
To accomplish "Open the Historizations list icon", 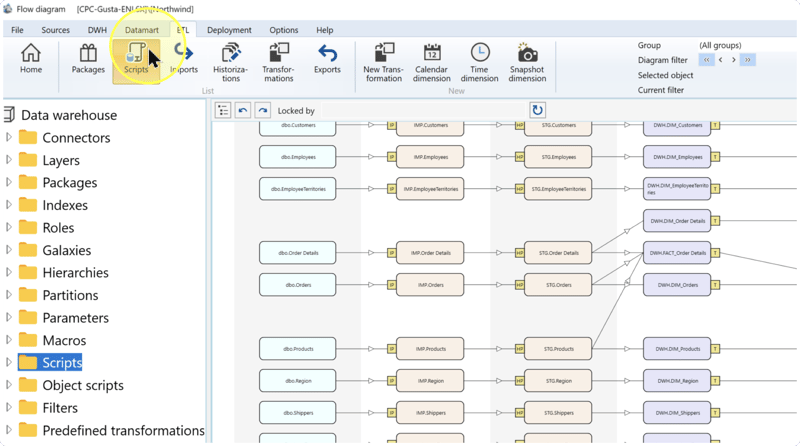I will pos(230,63).
